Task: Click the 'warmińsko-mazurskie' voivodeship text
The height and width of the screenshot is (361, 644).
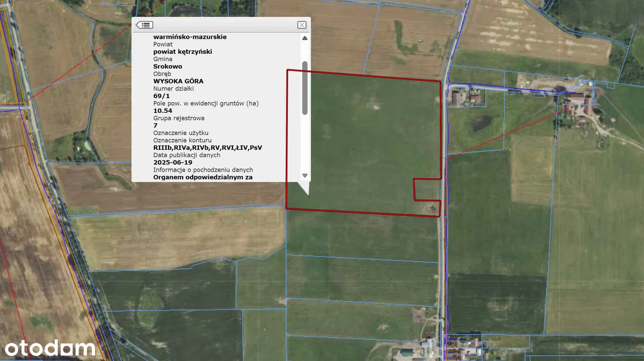Action: (190, 37)
